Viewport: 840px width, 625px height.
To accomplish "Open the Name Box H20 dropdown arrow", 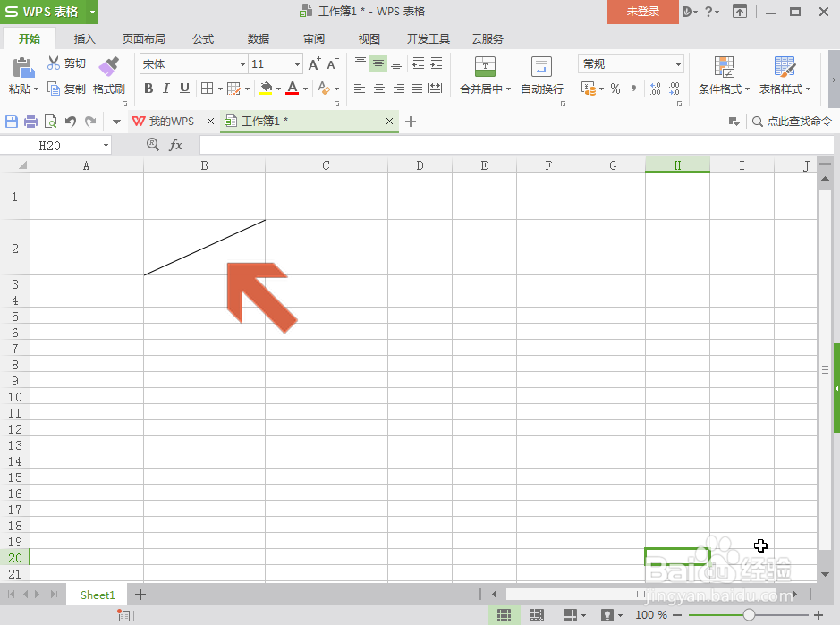I will 106,145.
